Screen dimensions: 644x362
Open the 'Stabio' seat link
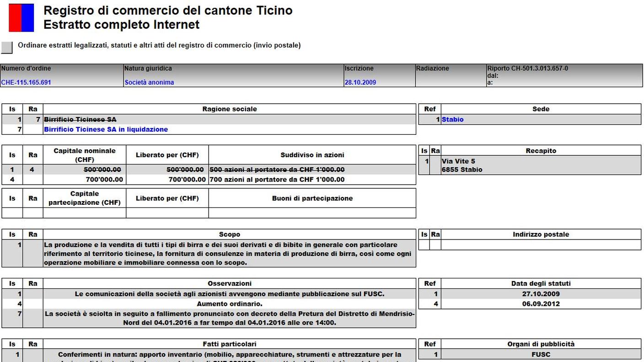452,119
